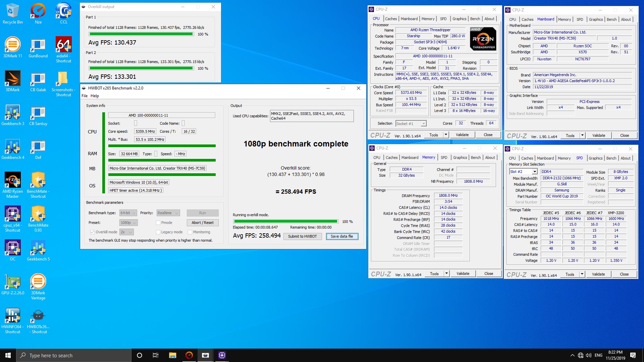Launch the cpuz_x64 shortcut icon
Screen dimensions: 644x362
12,219
